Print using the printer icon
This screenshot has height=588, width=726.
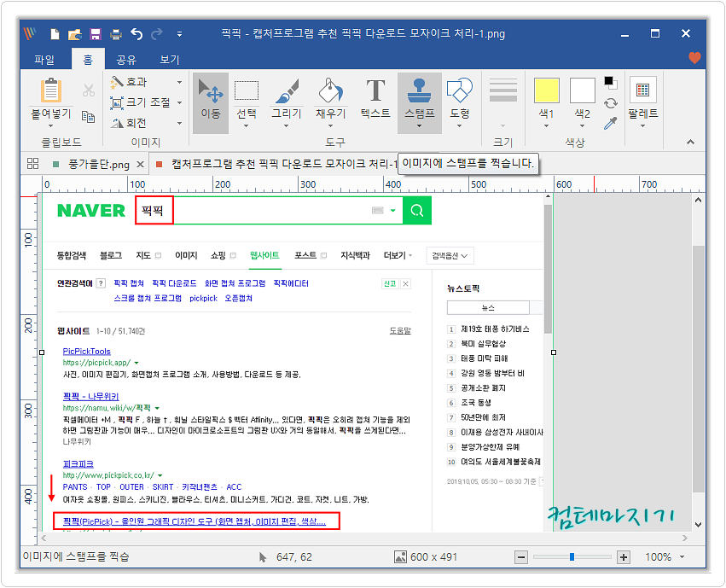click(116, 34)
